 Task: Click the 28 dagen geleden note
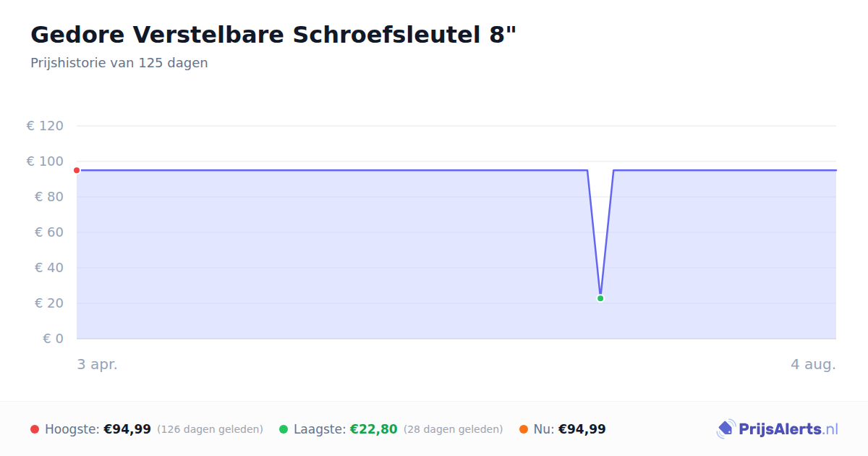[454, 429]
